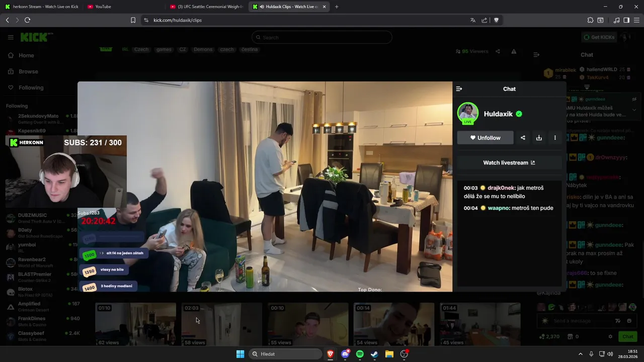Open Watch livestream link
This screenshot has width=644, height=362.
509,162
